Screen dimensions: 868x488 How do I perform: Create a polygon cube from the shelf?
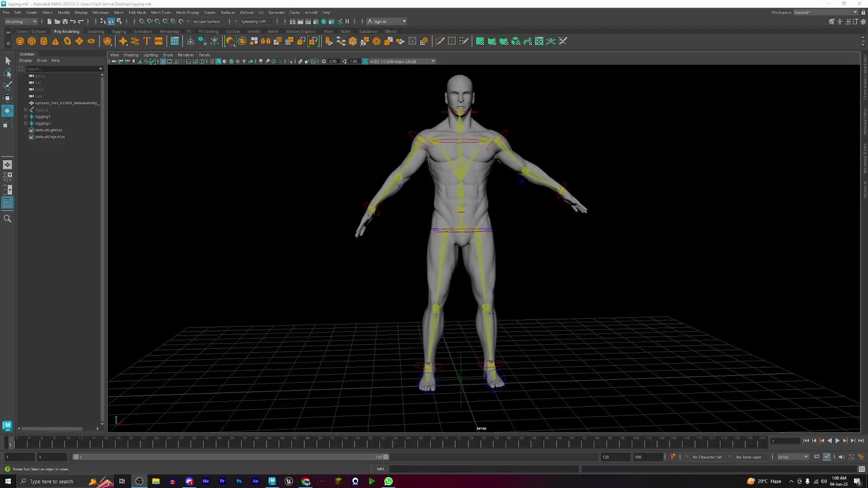tap(32, 41)
